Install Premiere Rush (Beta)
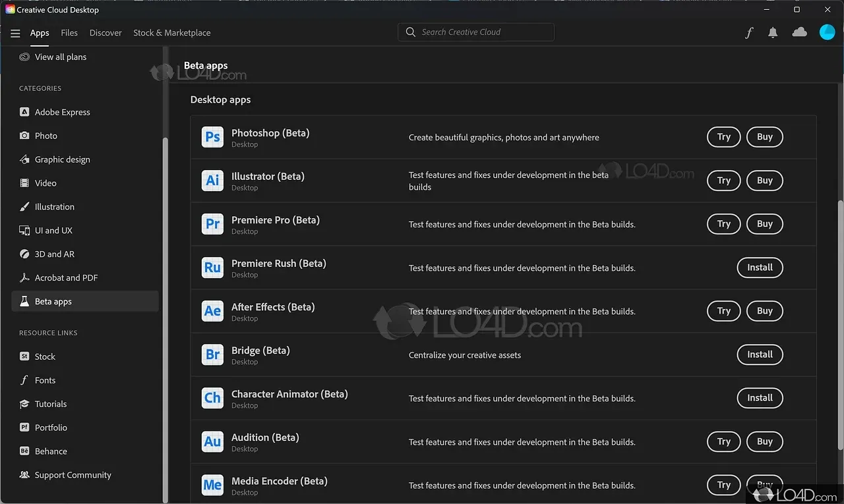 click(760, 267)
